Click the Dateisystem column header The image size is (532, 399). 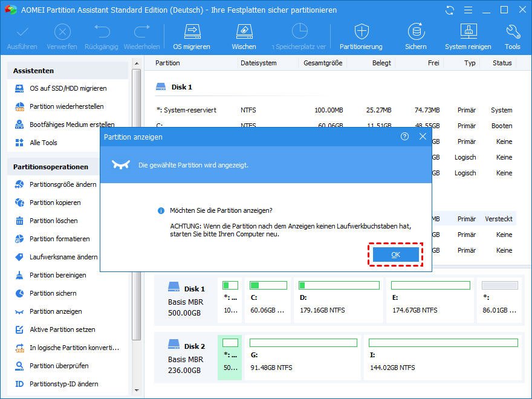pos(259,63)
